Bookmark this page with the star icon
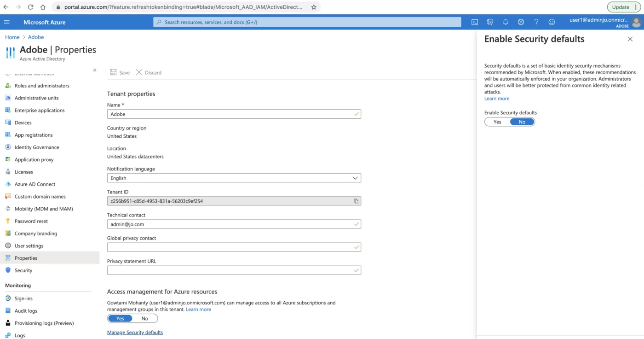The width and height of the screenshot is (644, 339). (x=314, y=7)
